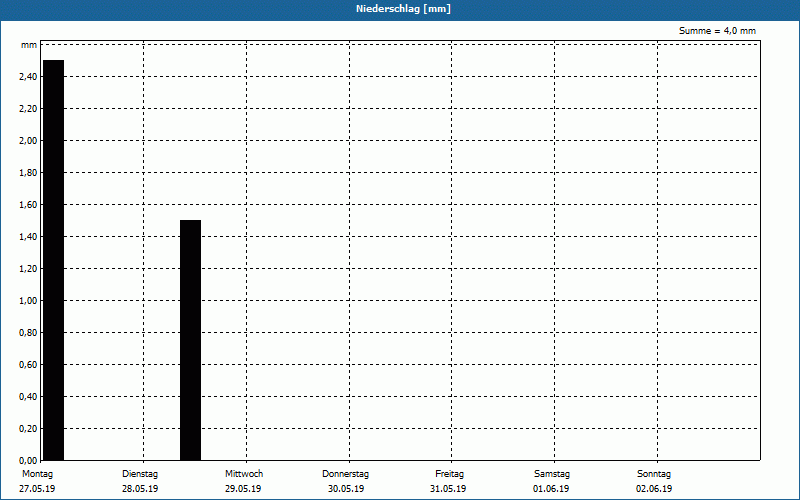Click the date 27.05.19
800x500 pixels.
coord(37,489)
